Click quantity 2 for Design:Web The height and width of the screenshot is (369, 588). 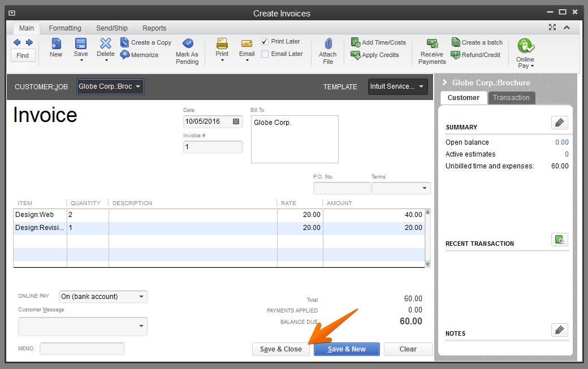pyautogui.click(x=88, y=215)
